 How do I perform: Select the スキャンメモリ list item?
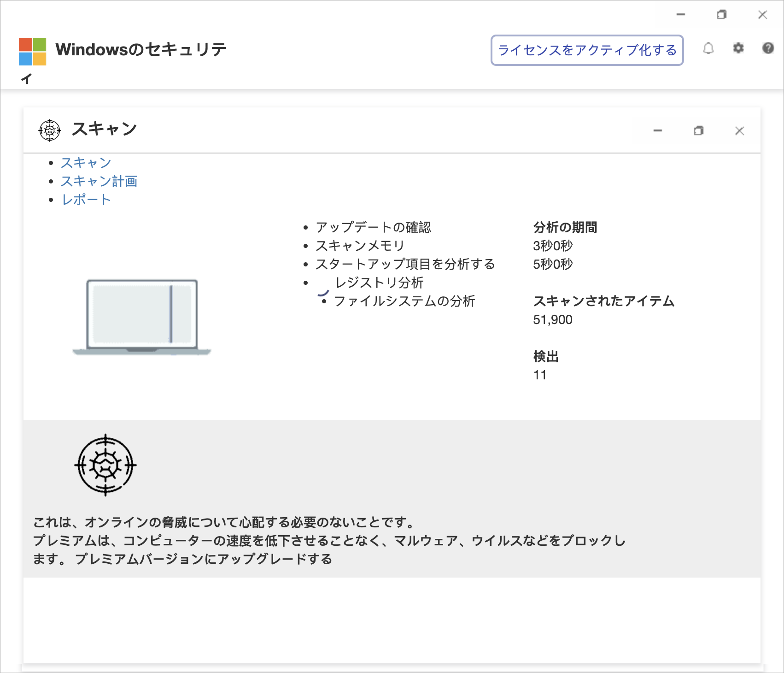pos(359,245)
